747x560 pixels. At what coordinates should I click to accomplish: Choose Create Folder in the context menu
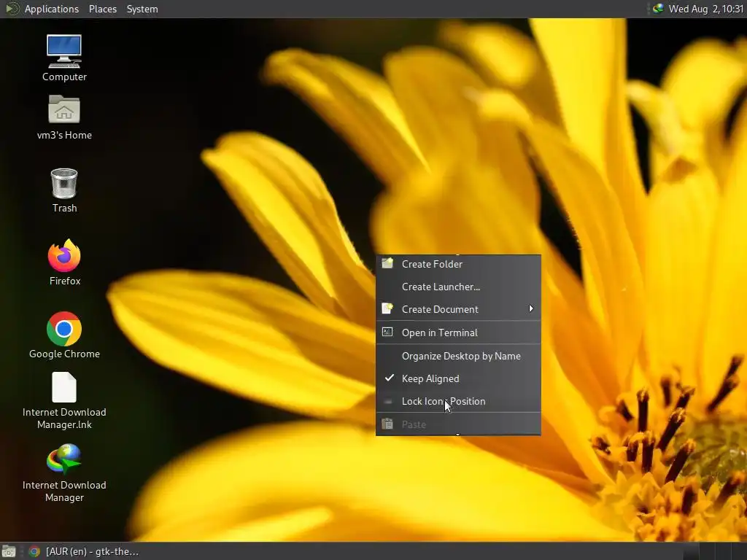point(458,264)
